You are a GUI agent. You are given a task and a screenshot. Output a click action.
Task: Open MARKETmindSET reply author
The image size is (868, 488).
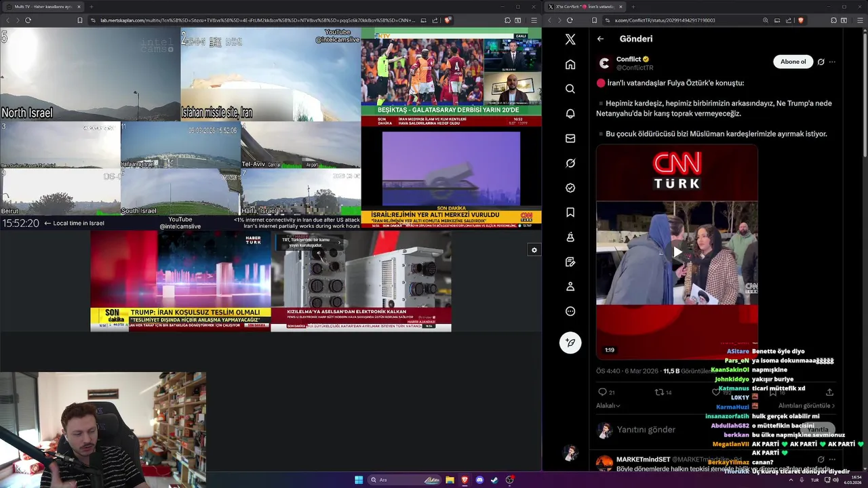(643, 460)
